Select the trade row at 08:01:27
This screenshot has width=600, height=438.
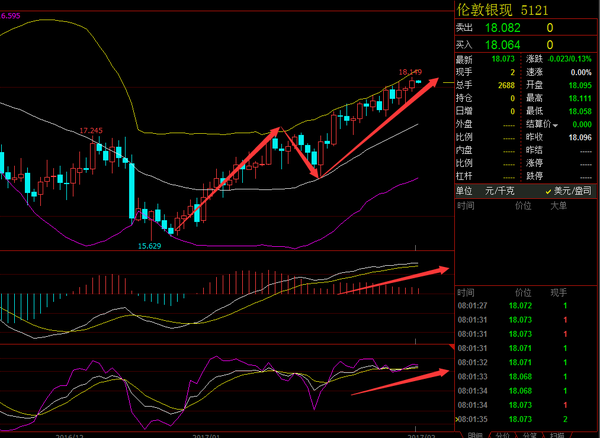pos(512,306)
